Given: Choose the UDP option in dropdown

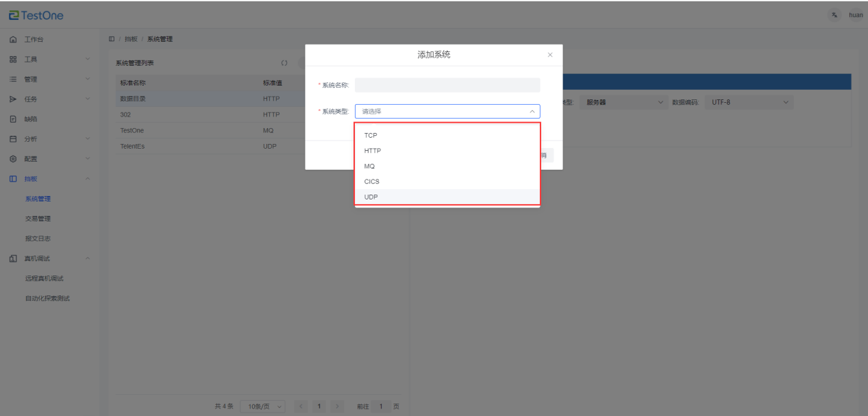Looking at the screenshot, I should point(371,197).
